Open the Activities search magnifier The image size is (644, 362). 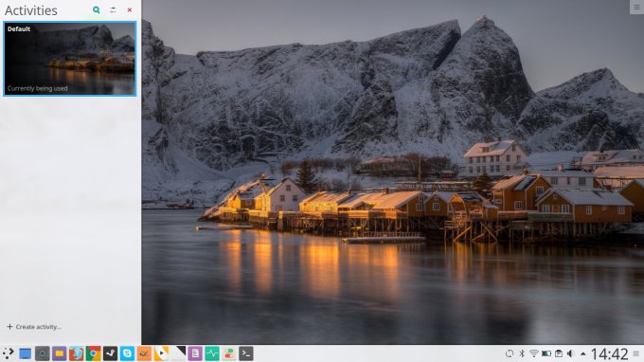tap(96, 9)
